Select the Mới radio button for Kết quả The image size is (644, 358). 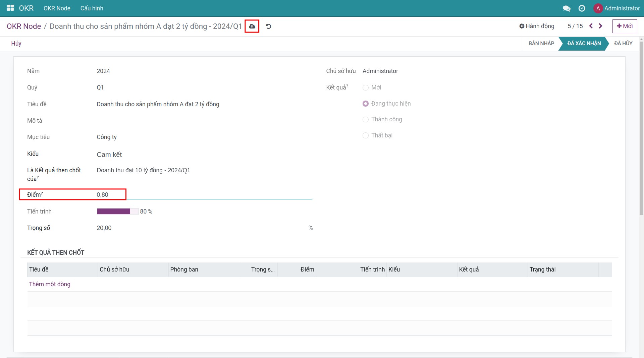366,87
